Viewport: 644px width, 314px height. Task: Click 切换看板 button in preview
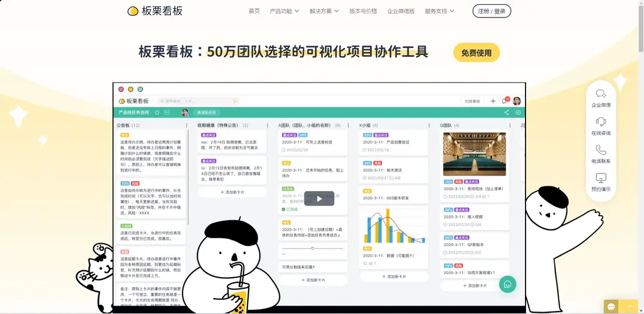(472, 101)
